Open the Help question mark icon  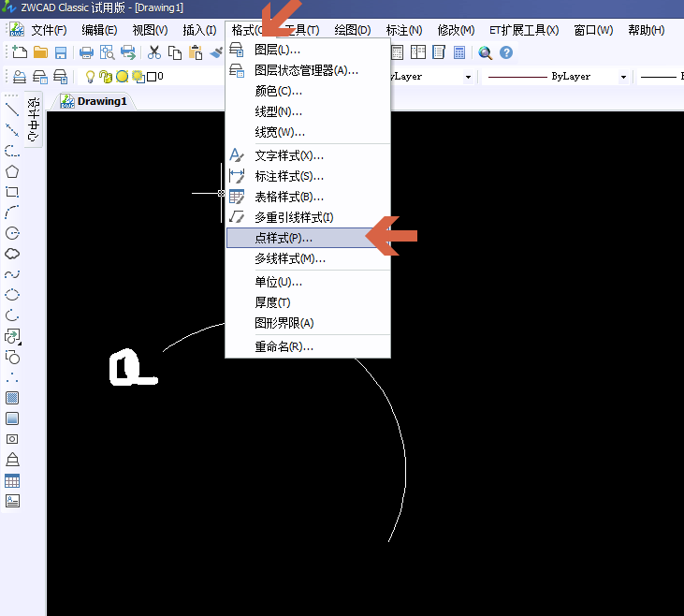click(505, 52)
